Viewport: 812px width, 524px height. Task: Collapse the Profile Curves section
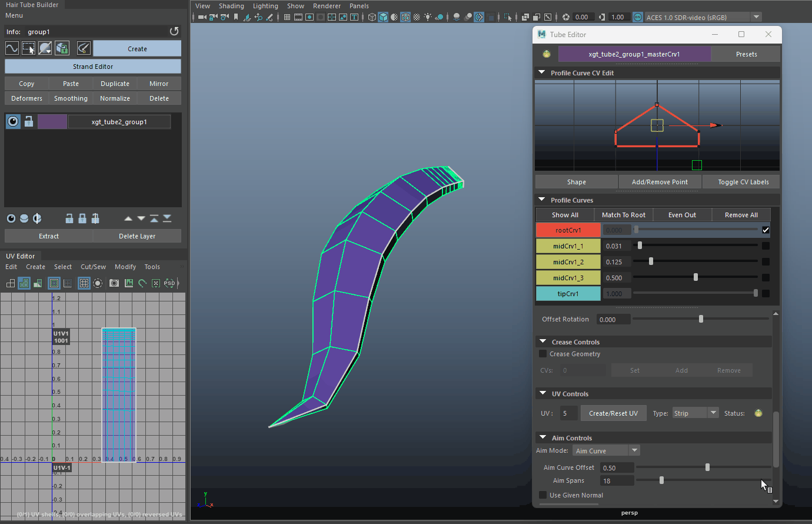tap(542, 200)
